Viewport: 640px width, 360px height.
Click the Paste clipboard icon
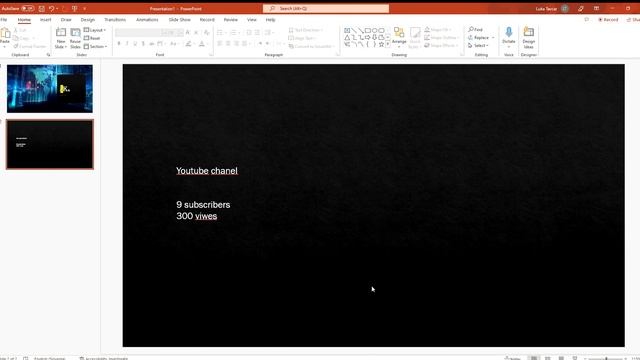pyautogui.click(x=5, y=33)
